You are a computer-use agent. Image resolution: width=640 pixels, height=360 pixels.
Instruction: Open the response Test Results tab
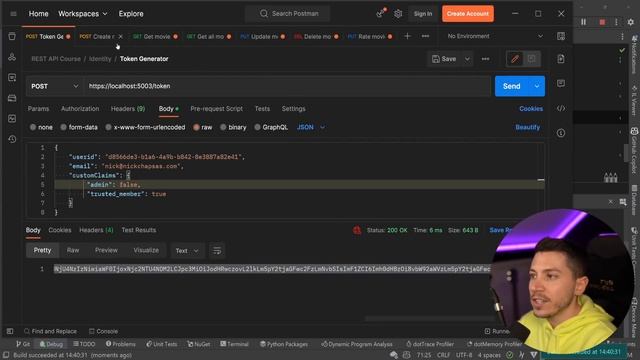point(139,230)
